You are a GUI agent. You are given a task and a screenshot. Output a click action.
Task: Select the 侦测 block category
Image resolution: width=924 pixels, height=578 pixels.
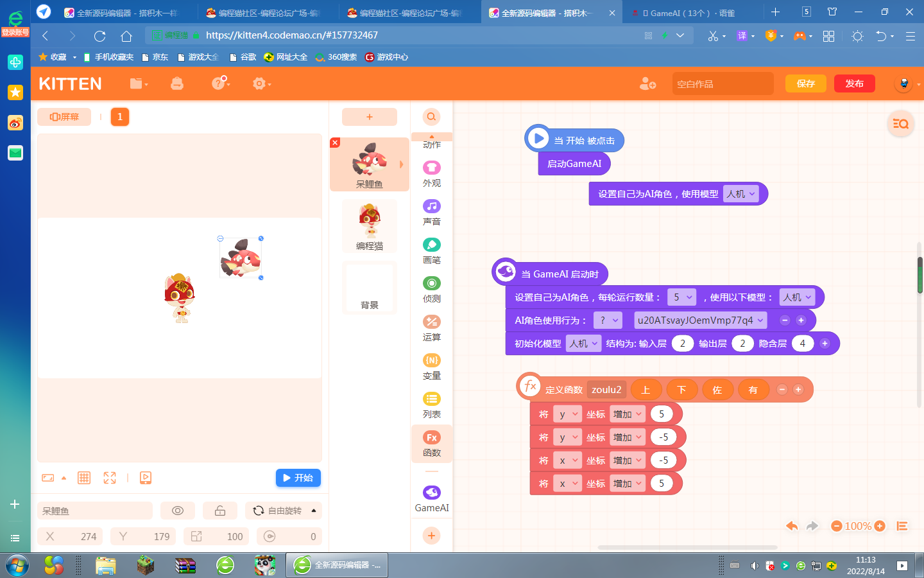coord(432,289)
